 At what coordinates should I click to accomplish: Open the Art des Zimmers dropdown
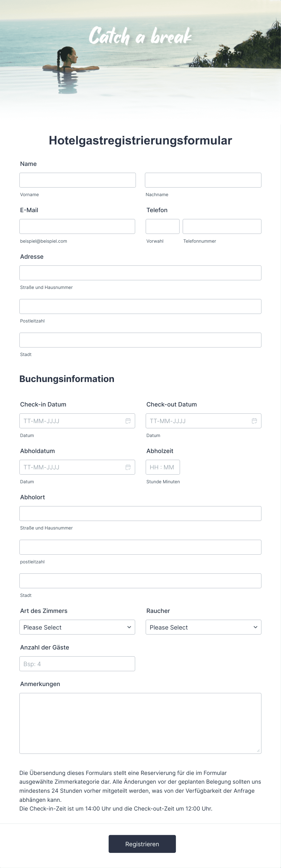click(x=77, y=627)
